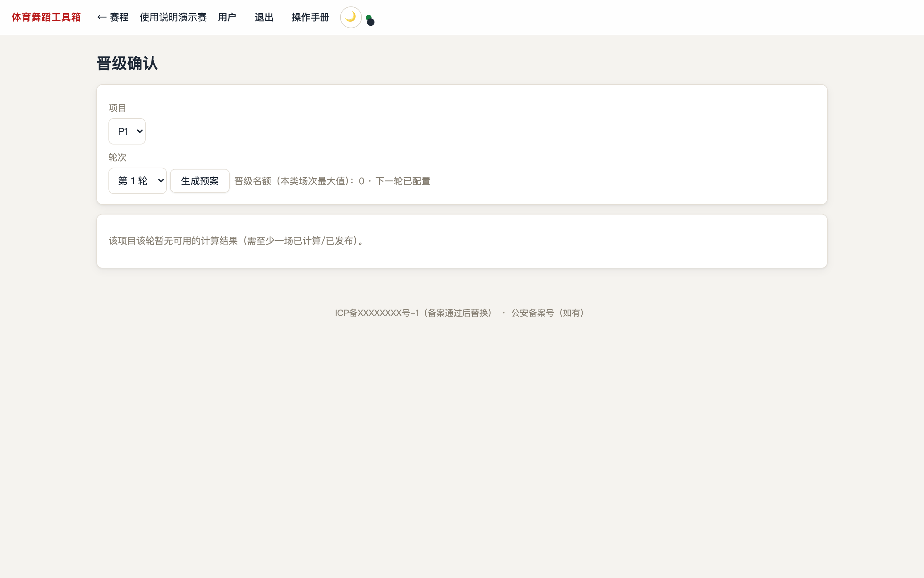Click the 晋级名额 quota status text
This screenshot has width=924, height=578.
click(x=332, y=181)
